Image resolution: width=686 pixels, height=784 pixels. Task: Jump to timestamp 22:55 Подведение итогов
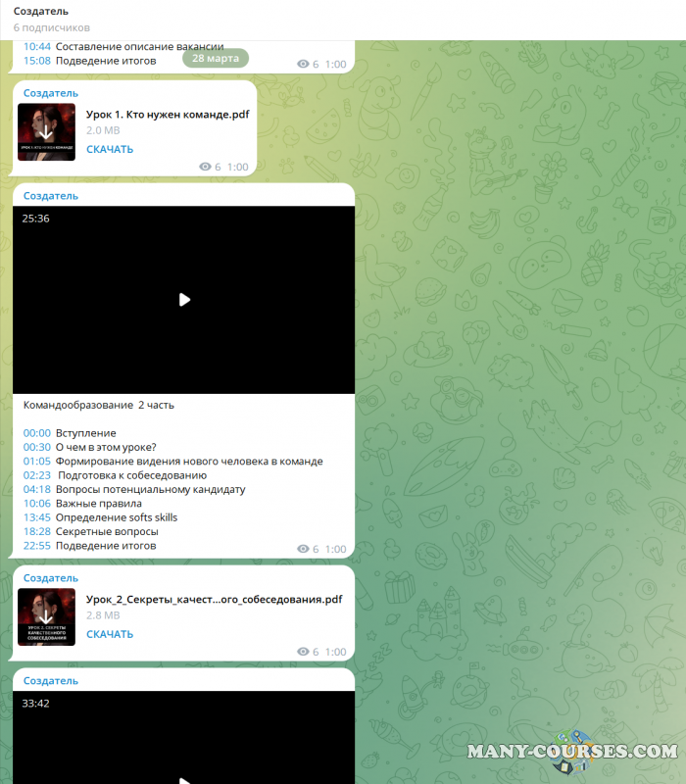click(36, 546)
